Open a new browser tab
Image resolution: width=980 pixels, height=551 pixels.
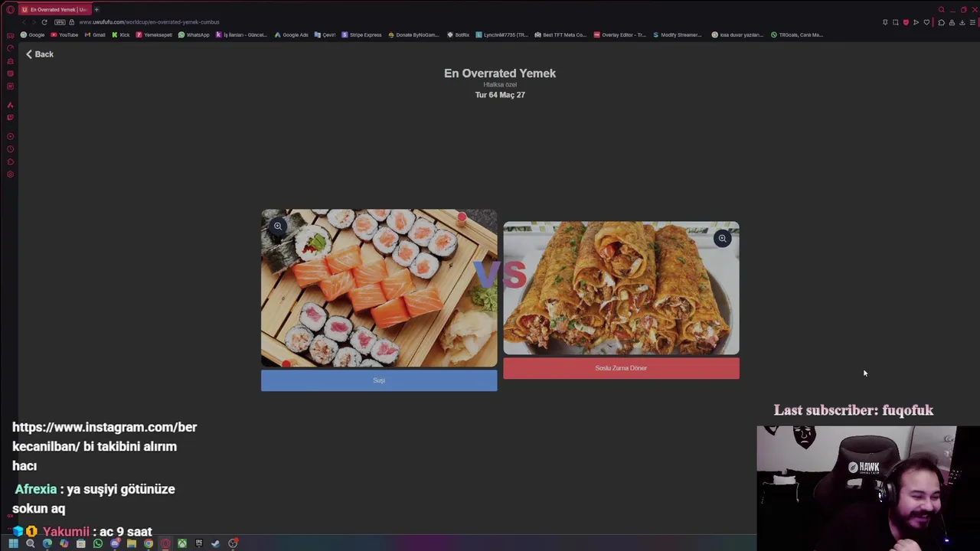pyautogui.click(x=96, y=9)
